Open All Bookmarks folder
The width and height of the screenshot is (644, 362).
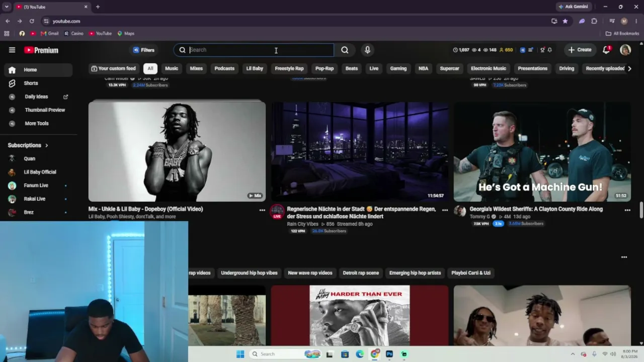pyautogui.click(x=622, y=34)
